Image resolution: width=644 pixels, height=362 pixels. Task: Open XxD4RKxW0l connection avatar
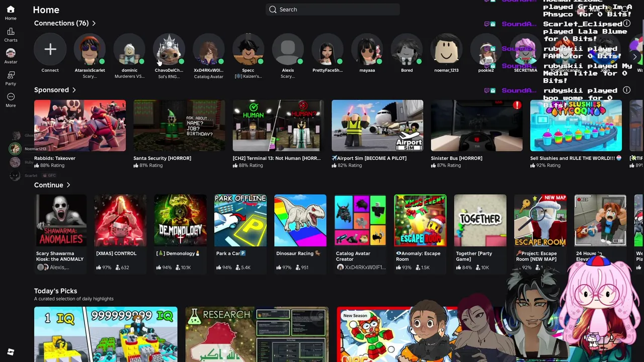tap(208, 49)
